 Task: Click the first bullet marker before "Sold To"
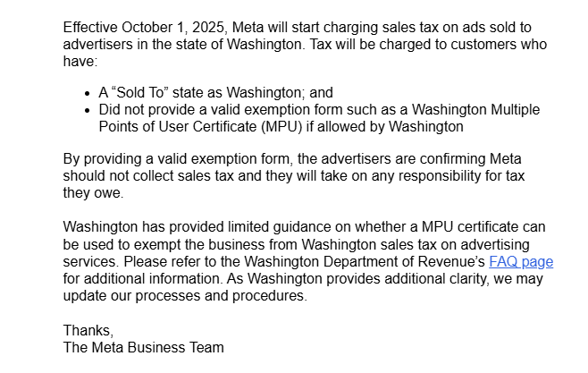88,93
